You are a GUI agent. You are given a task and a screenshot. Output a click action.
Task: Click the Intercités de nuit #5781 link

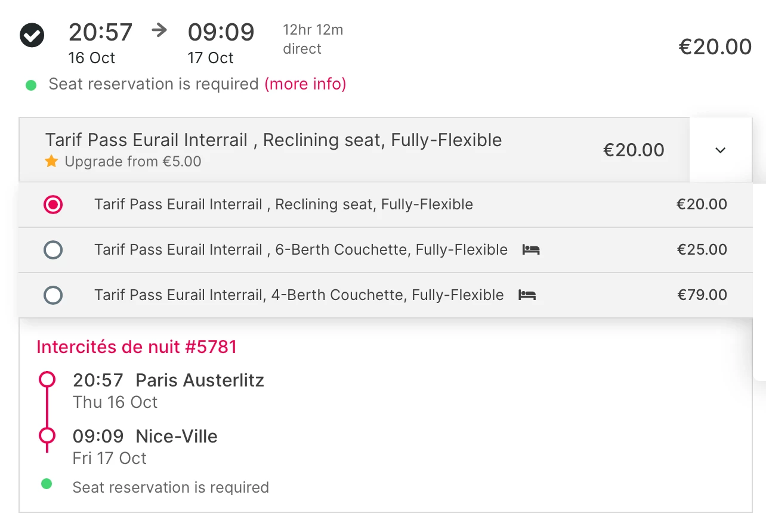click(x=137, y=347)
